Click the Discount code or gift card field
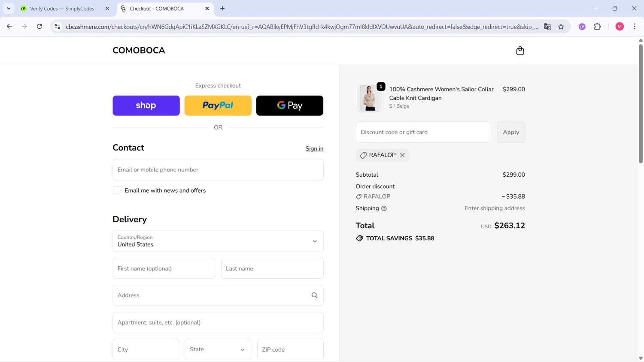The width and height of the screenshot is (644, 362). click(x=423, y=132)
